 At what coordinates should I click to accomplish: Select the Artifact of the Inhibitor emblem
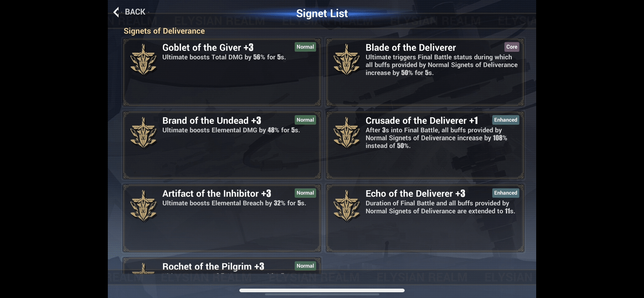click(143, 206)
